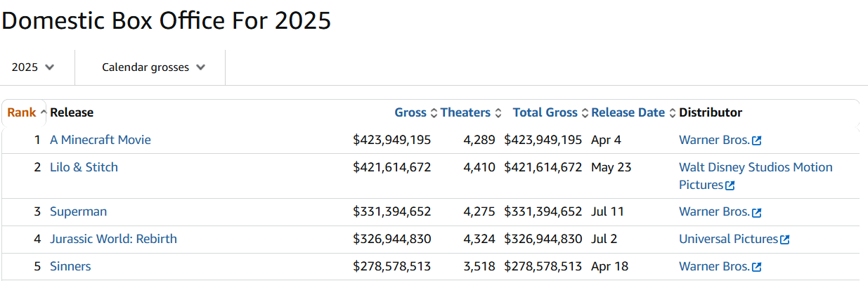The height and width of the screenshot is (281, 868).
Task: Select release date May 23
Action: pyautogui.click(x=611, y=167)
